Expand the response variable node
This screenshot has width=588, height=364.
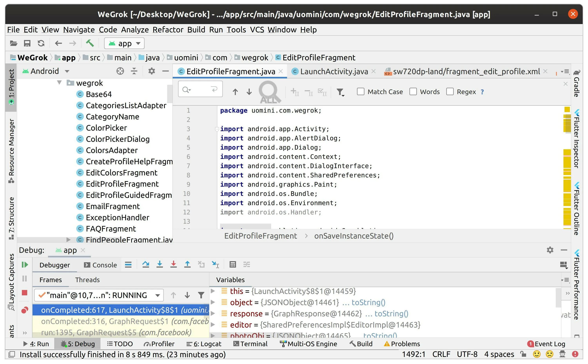[213, 313]
